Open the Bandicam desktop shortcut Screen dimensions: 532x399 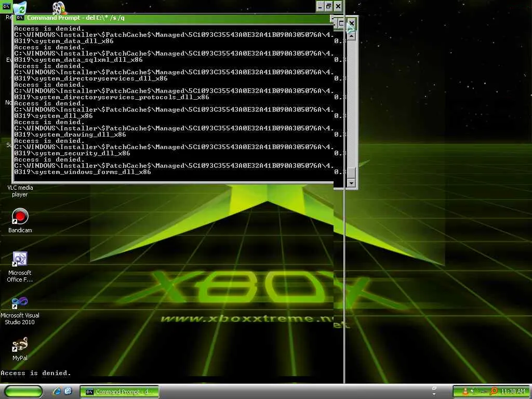(x=20, y=217)
